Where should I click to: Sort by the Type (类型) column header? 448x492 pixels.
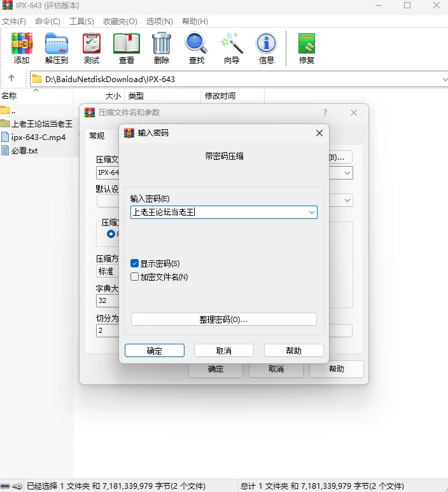click(162, 96)
